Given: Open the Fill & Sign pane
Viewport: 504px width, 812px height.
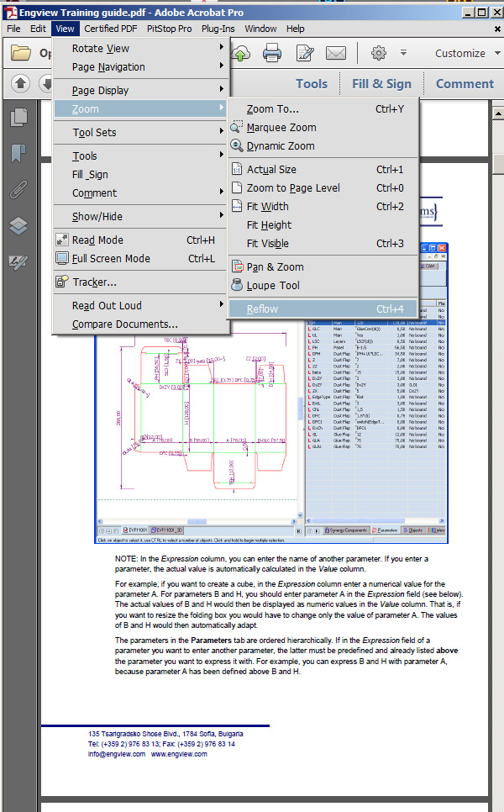Looking at the screenshot, I should (x=382, y=84).
